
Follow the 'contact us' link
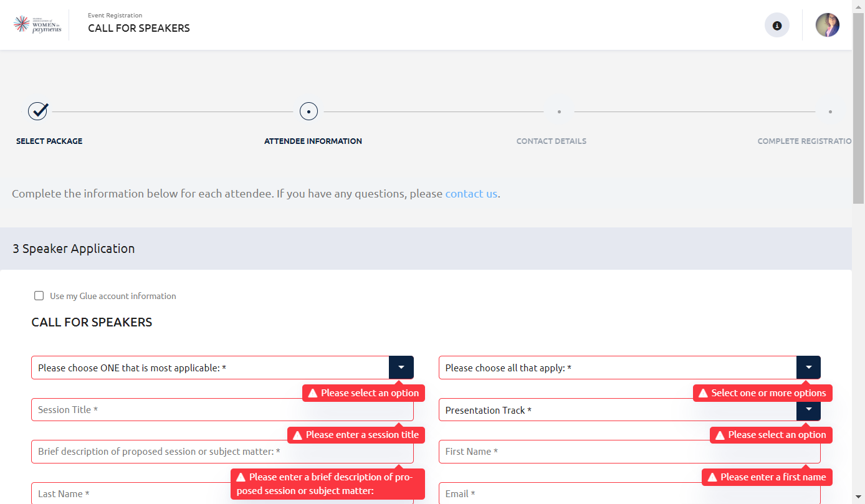471,194
